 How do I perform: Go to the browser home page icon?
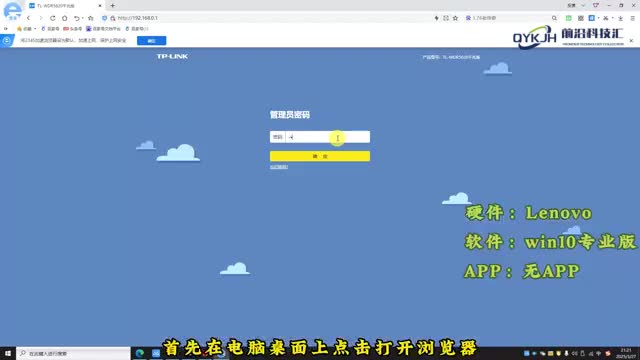coord(64,18)
